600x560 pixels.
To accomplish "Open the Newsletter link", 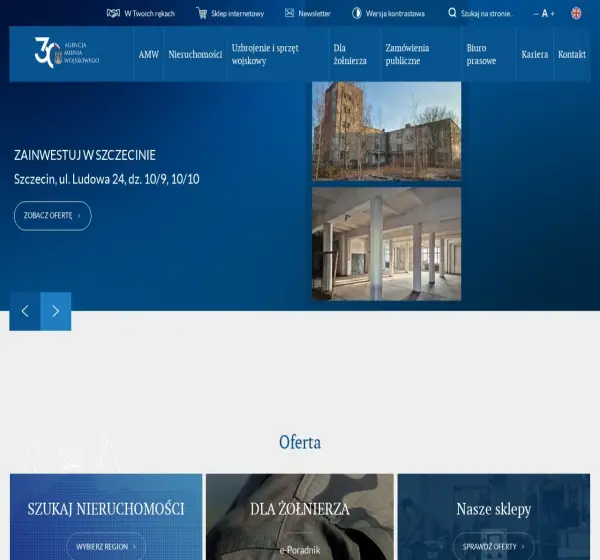I will [315, 13].
